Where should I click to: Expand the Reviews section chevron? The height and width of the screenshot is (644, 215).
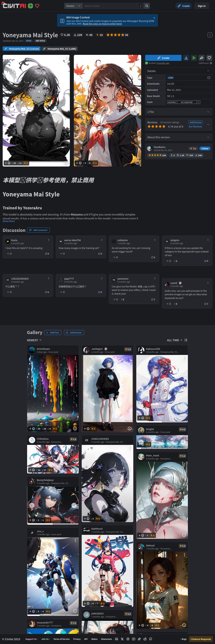[x=208, y=124]
